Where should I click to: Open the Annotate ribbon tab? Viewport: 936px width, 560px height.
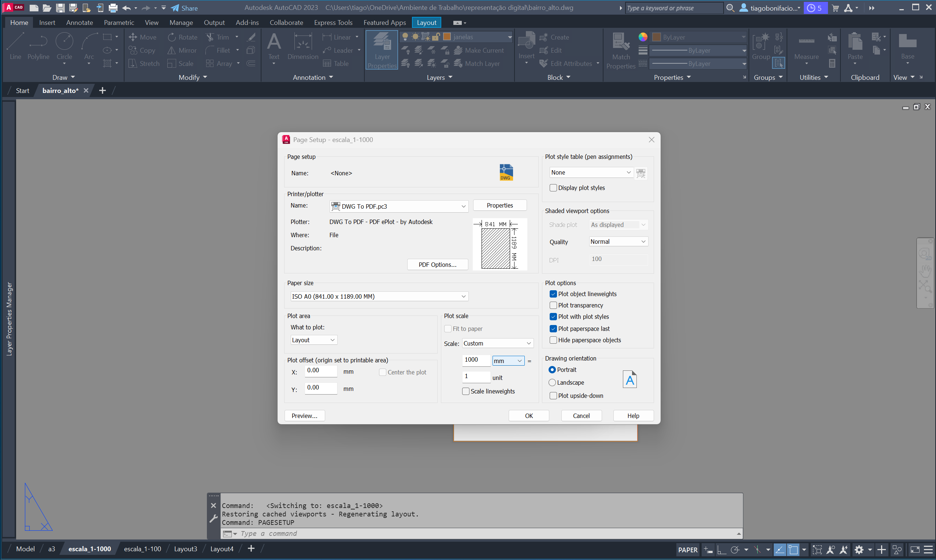click(x=79, y=23)
